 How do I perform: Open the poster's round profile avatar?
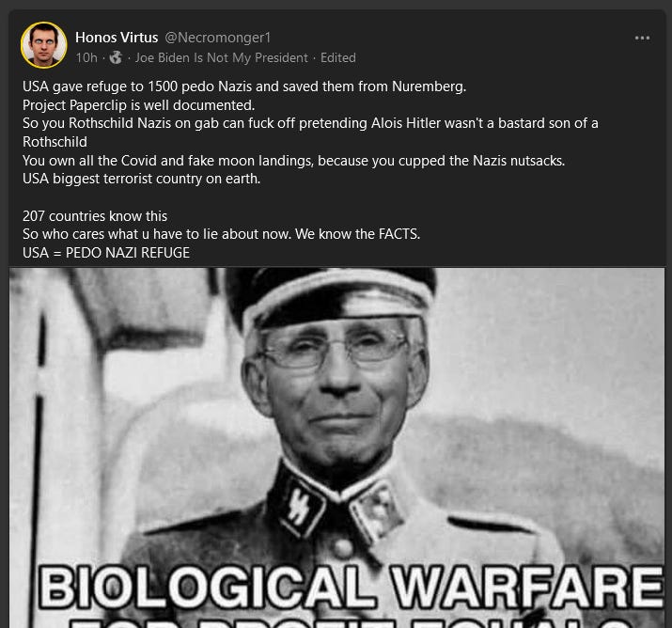tap(44, 45)
